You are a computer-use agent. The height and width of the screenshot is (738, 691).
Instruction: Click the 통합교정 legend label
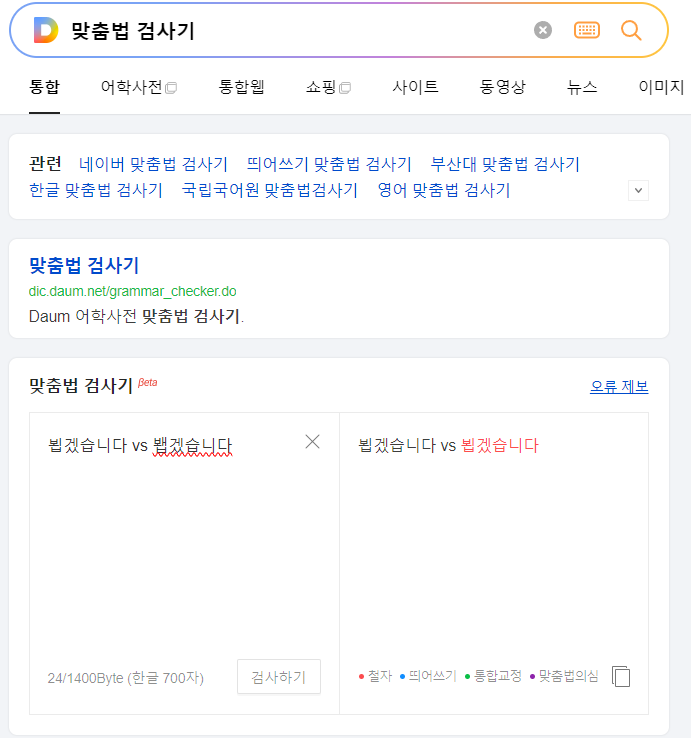point(498,676)
